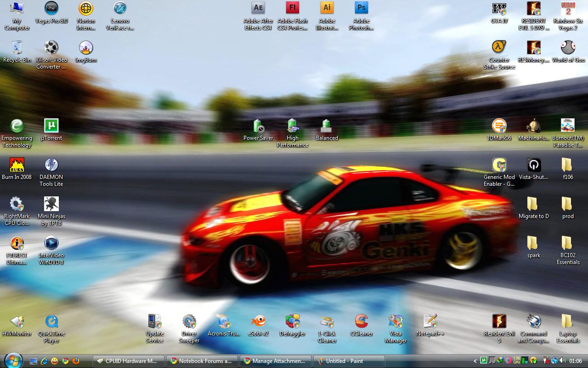Select the Balanced power plan icon
Screen dimensions: 588x368
coord(327,130)
